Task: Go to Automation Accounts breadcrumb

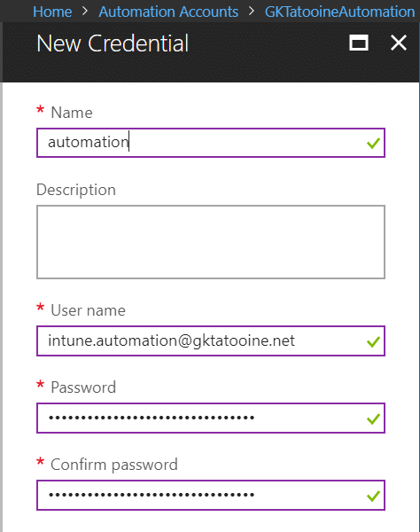Action: point(168,12)
